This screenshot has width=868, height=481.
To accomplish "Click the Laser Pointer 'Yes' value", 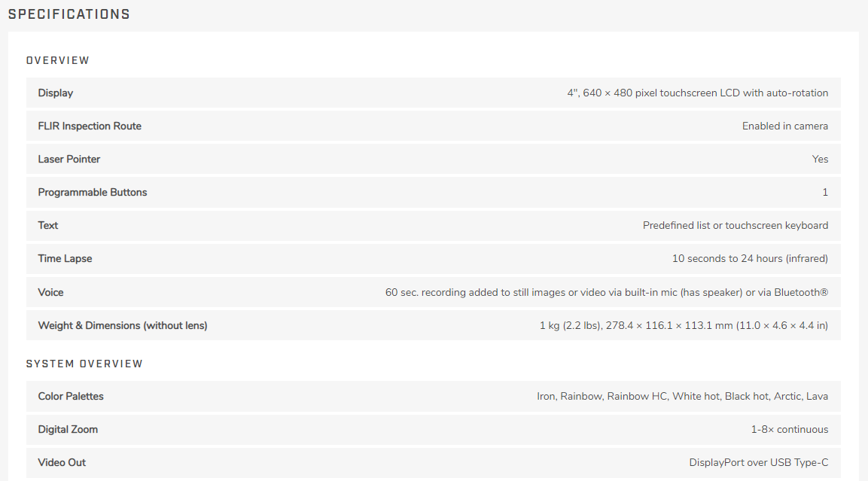I will click(x=820, y=160).
